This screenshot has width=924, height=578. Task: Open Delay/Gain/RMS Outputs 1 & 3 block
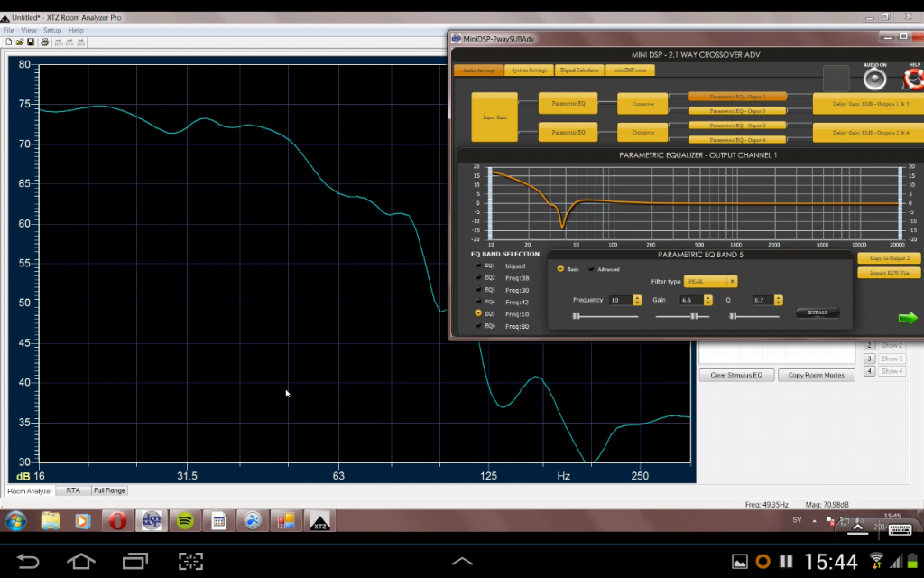pyautogui.click(x=869, y=103)
